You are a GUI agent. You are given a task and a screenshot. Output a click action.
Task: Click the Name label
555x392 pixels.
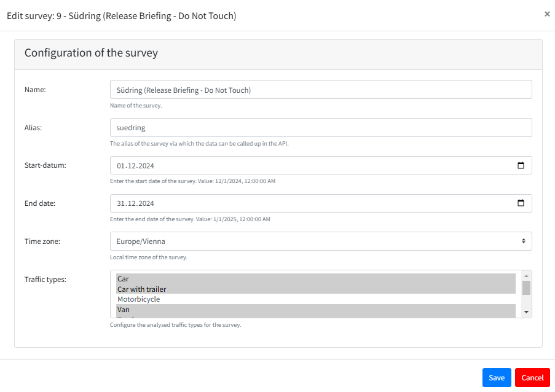[35, 90]
